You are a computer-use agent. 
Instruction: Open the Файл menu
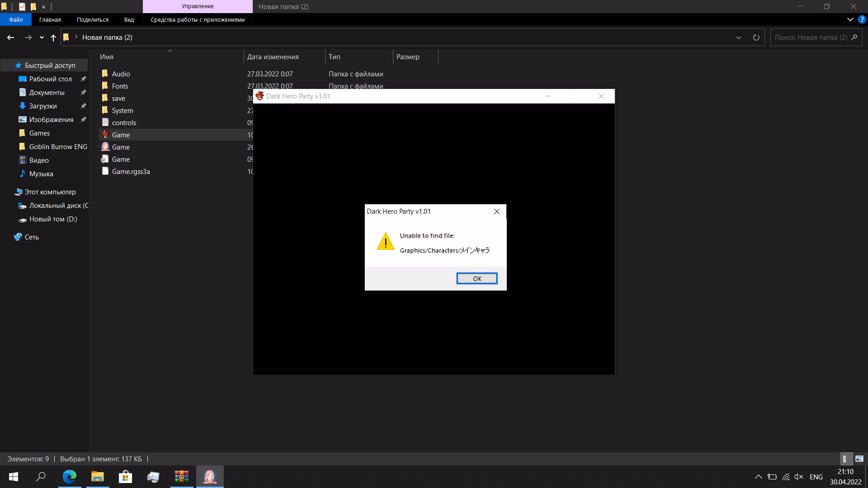(16, 19)
